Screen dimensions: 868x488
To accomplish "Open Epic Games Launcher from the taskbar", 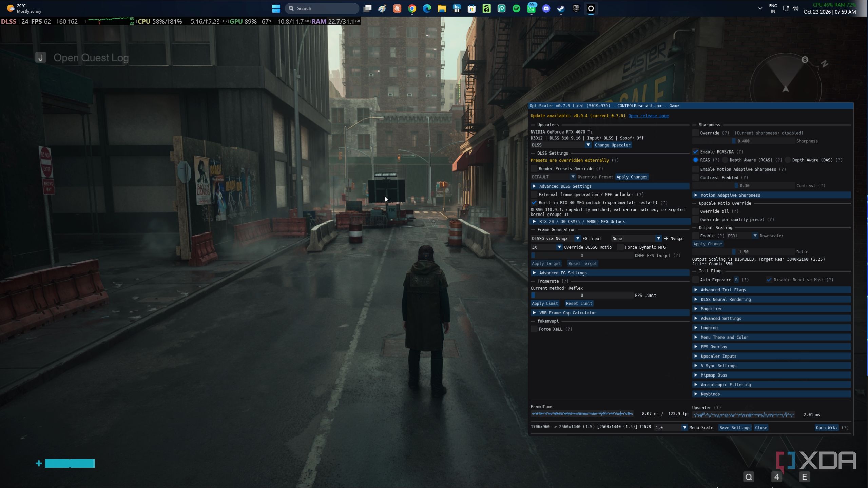I will pyautogui.click(x=576, y=8).
